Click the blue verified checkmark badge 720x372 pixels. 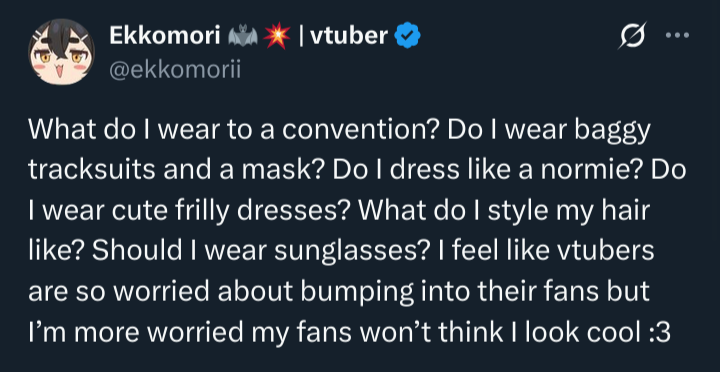click(x=408, y=36)
